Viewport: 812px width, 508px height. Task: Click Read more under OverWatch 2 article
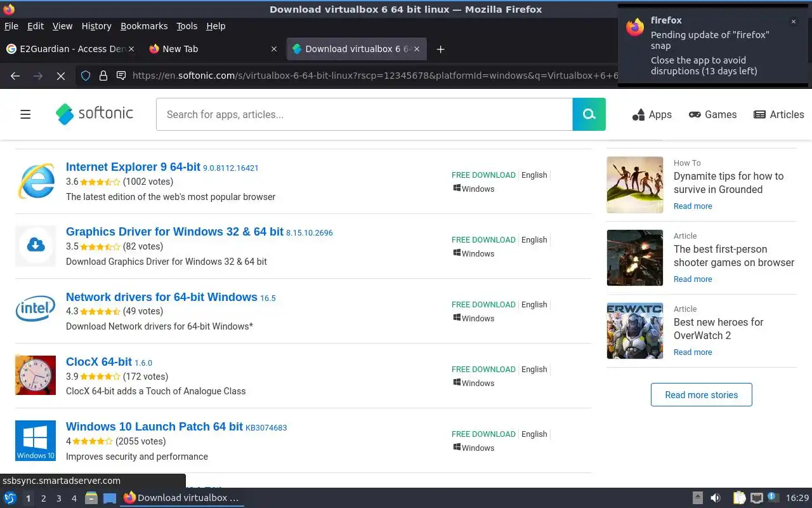[693, 352]
